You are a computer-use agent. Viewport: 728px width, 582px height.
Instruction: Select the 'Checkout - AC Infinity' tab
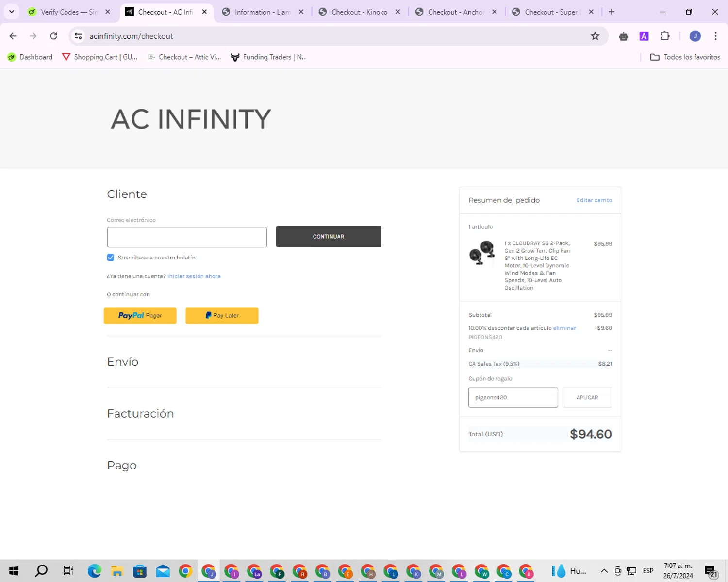pos(165,12)
